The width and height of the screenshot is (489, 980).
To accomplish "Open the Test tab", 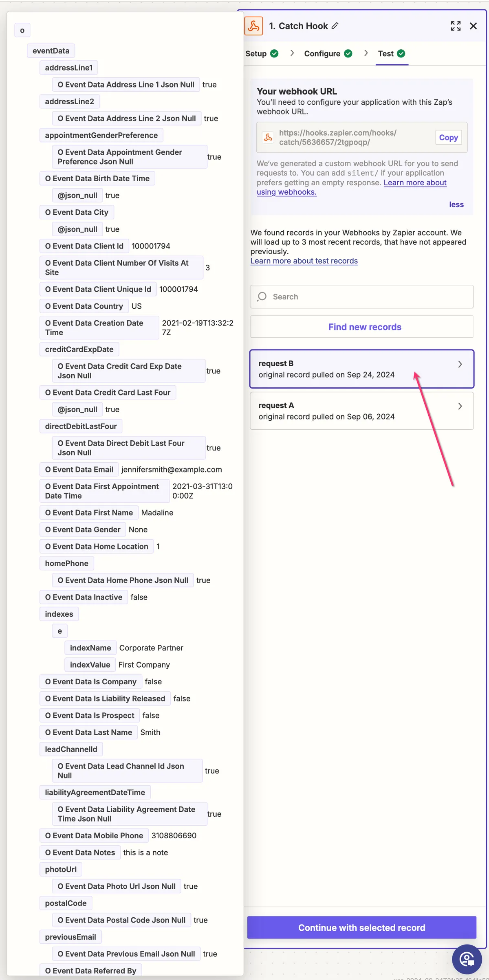I will [392, 54].
